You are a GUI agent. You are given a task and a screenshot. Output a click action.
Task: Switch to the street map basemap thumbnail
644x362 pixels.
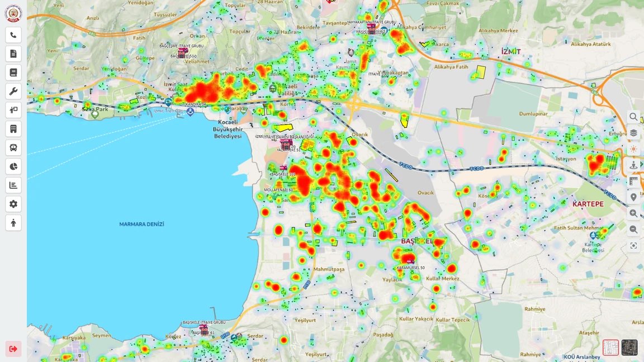click(610, 347)
